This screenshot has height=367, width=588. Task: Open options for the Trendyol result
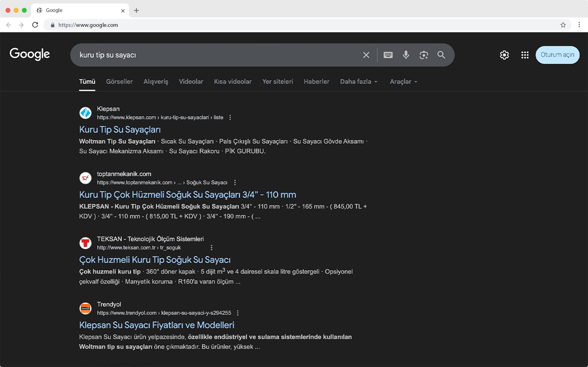pos(238,313)
